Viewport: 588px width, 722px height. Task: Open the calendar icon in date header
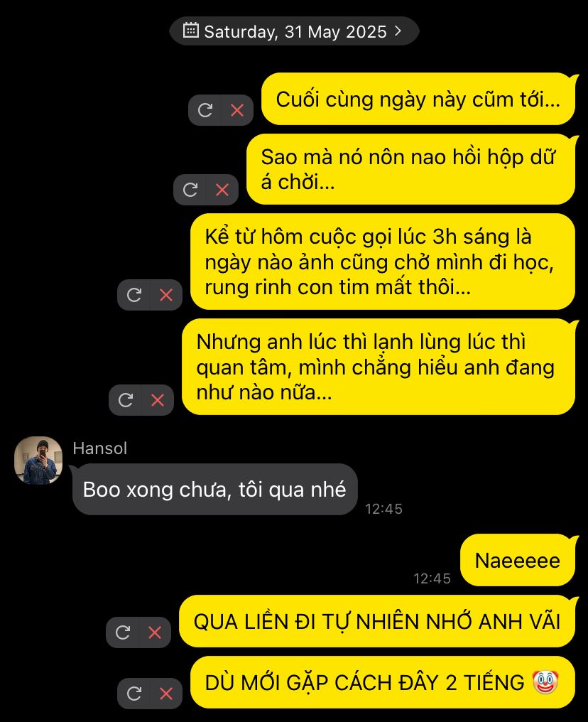[190, 31]
